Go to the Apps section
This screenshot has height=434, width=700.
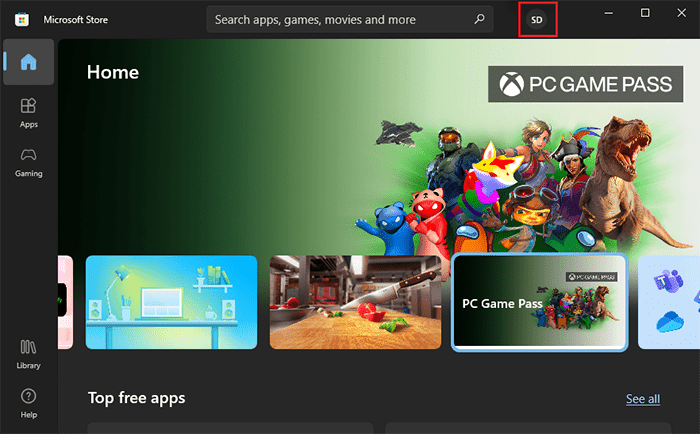29,113
